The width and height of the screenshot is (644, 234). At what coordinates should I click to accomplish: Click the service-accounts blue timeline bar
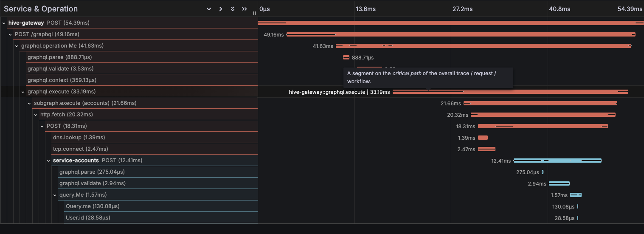pyautogui.click(x=557, y=161)
